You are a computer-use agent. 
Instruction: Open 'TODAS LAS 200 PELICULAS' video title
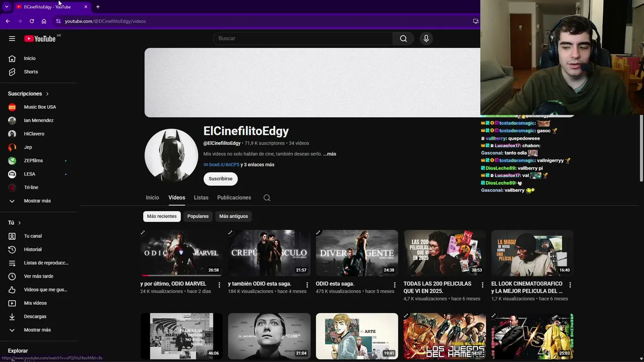click(x=438, y=288)
